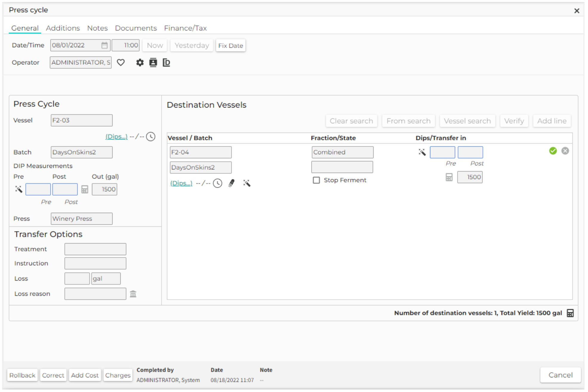Click the bank icon beside Loss reason
This screenshot has width=588, height=392.
coord(133,294)
